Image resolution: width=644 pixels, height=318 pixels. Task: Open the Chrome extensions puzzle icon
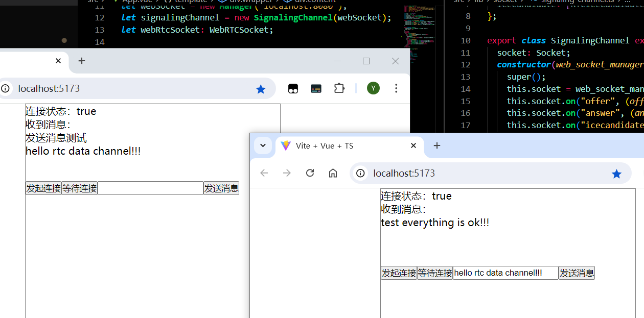(x=339, y=88)
